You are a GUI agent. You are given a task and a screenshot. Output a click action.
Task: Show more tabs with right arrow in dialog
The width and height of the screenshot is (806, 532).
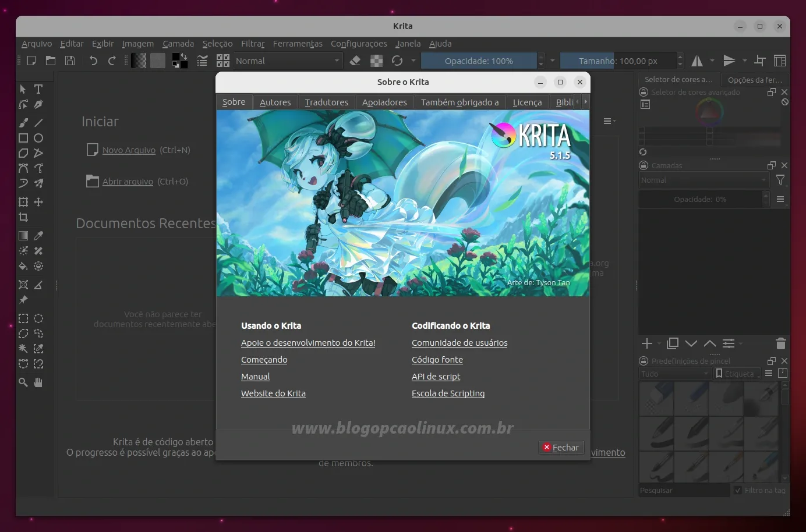pyautogui.click(x=585, y=101)
